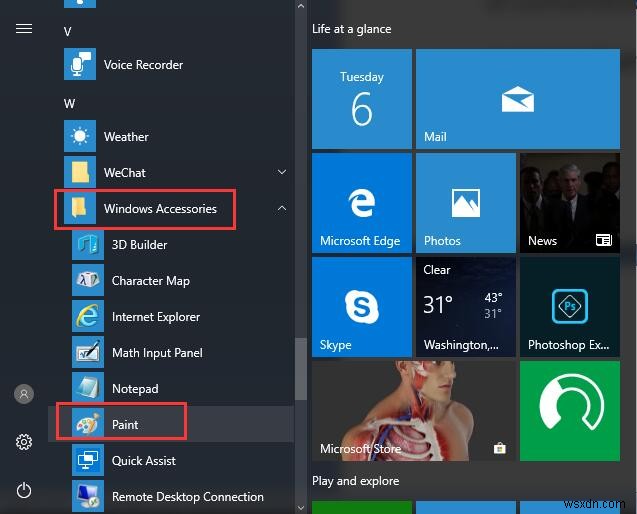Image resolution: width=637 pixels, height=514 pixels.
Task: Click the Life at a glance heading
Action: coord(352,29)
